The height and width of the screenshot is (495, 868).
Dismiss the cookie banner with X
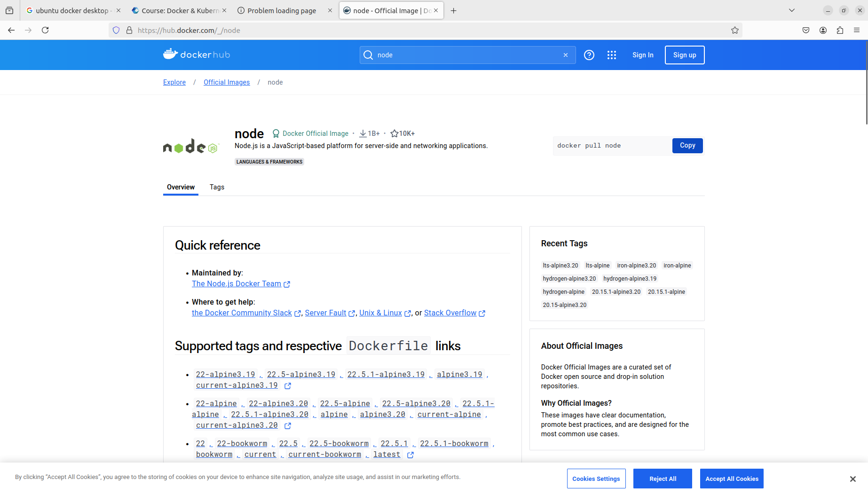[x=852, y=479]
